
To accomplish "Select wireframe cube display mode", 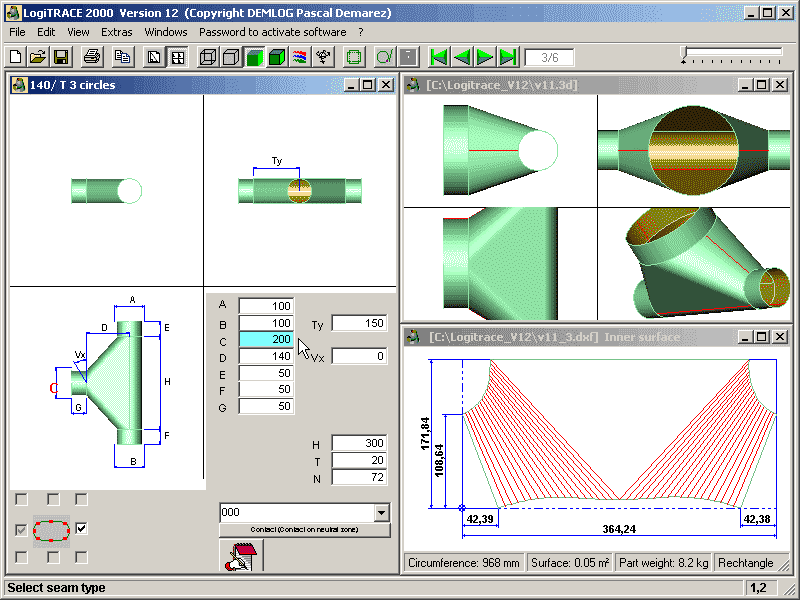I will (x=208, y=57).
